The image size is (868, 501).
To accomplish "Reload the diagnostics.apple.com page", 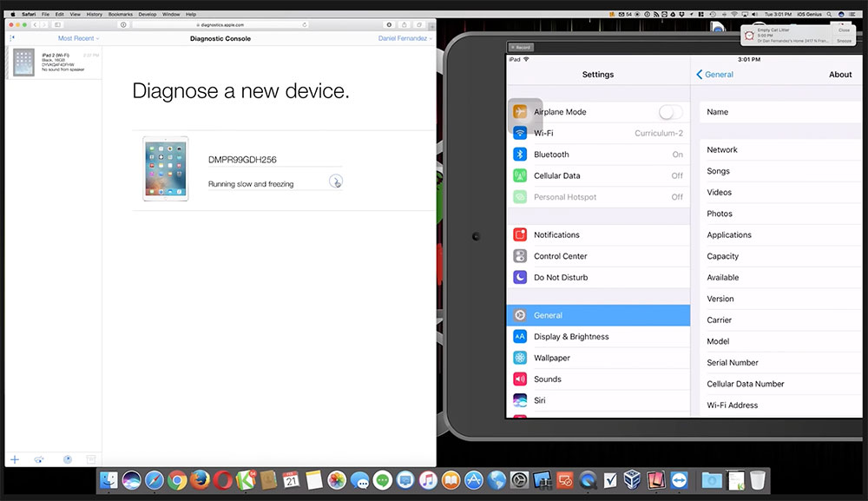I will click(305, 25).
